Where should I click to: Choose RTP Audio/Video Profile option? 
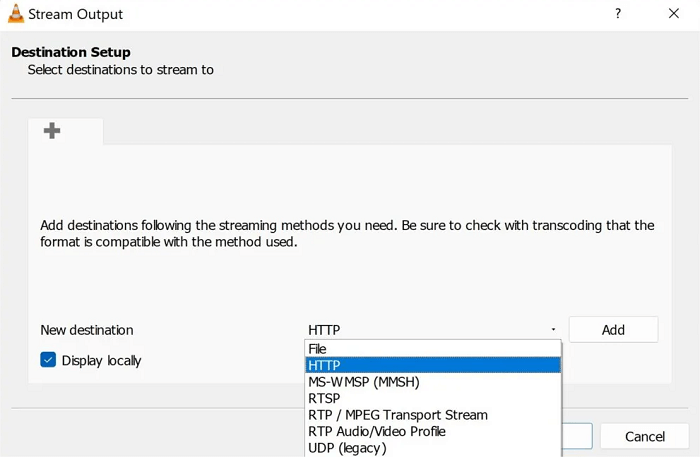(433, 432)
